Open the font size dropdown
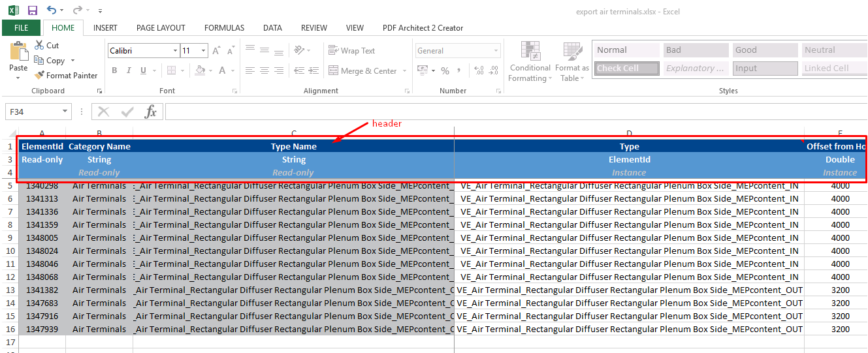This screenshot has width=868, height=353. [x=204, y=51]
